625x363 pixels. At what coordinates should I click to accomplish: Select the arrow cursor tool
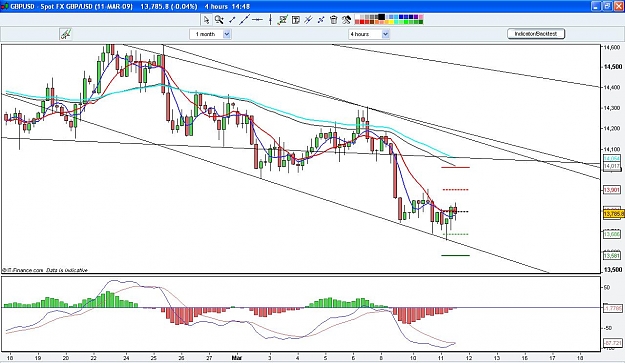pos(206,20)
